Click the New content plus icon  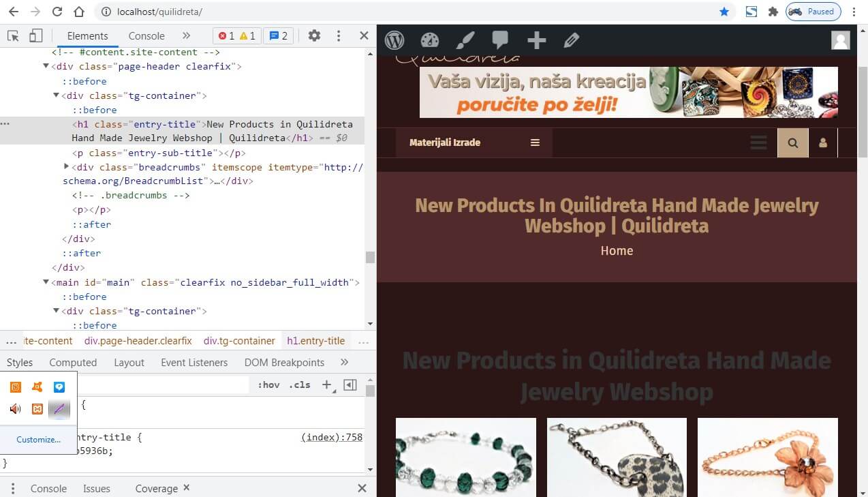537,40
